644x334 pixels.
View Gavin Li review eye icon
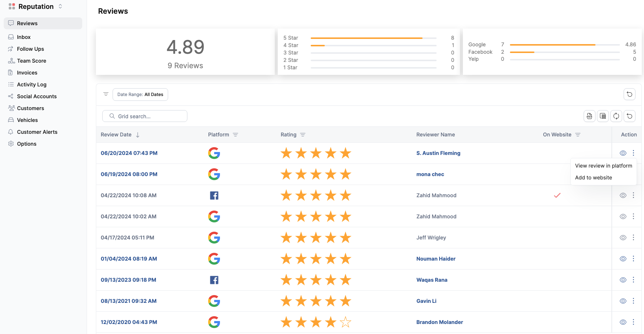(x=623, y=301)
